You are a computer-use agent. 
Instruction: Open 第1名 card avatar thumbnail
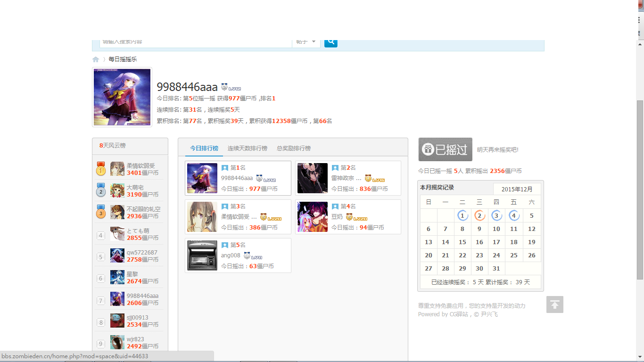pyautogui.click(x=202, y=178)
